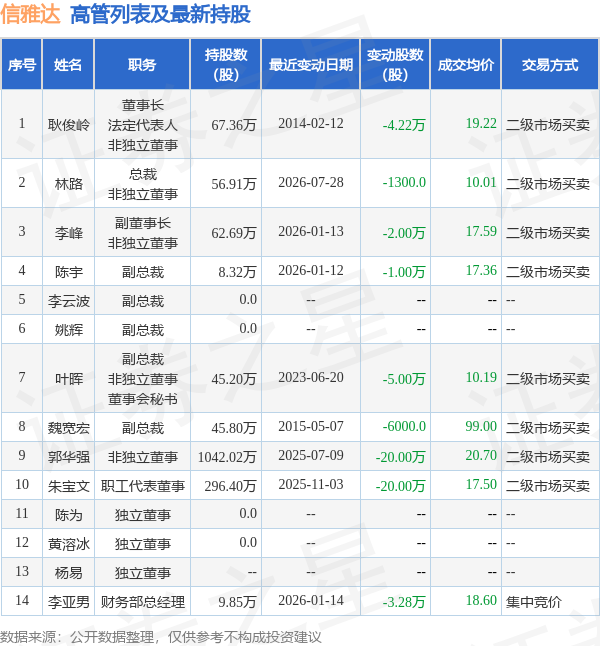The image size is (600, 646).
Task: Click the date 2026-01-13
Action: point(311,231)
